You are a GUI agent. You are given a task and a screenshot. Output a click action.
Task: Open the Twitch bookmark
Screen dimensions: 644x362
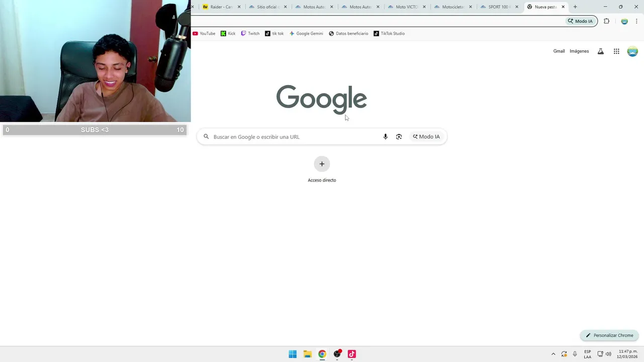(250, 34)
